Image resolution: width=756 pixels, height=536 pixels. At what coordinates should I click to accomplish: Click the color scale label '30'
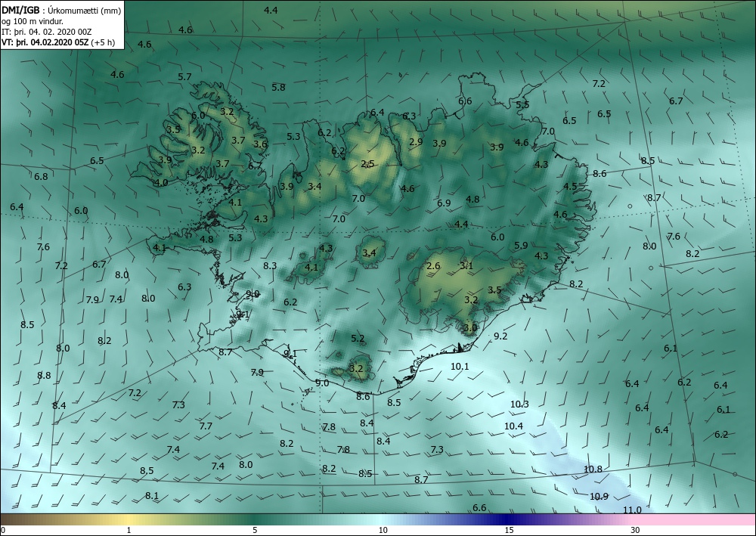(x=636, y=530)
